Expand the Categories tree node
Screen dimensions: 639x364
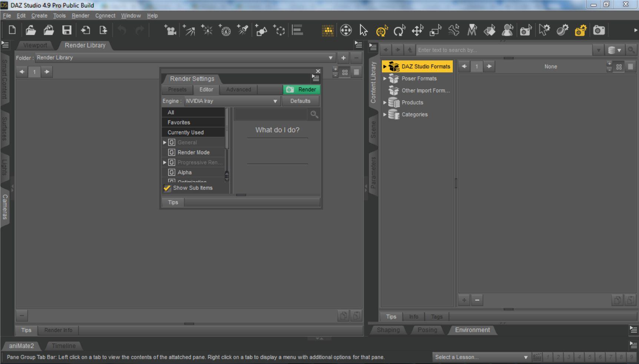click(x=385, y=115)
